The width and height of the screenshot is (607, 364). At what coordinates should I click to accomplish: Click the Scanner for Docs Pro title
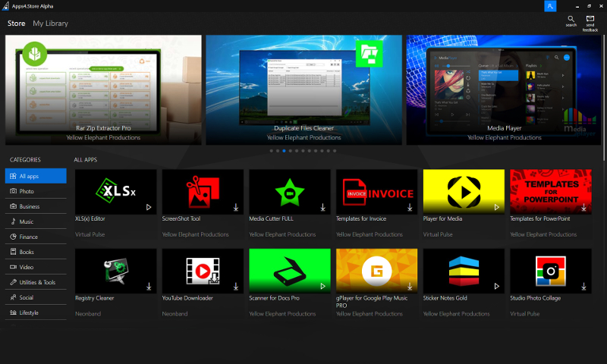pos(275,298)
